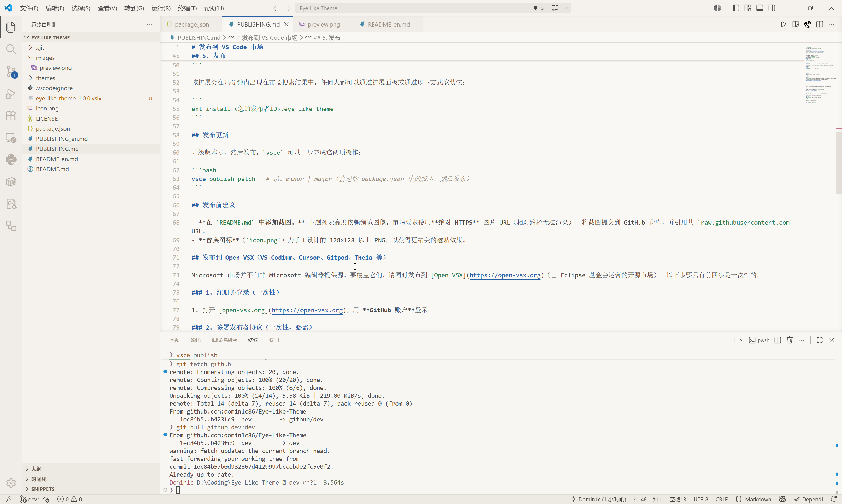Run the file with the play icon

click(784, 24)
